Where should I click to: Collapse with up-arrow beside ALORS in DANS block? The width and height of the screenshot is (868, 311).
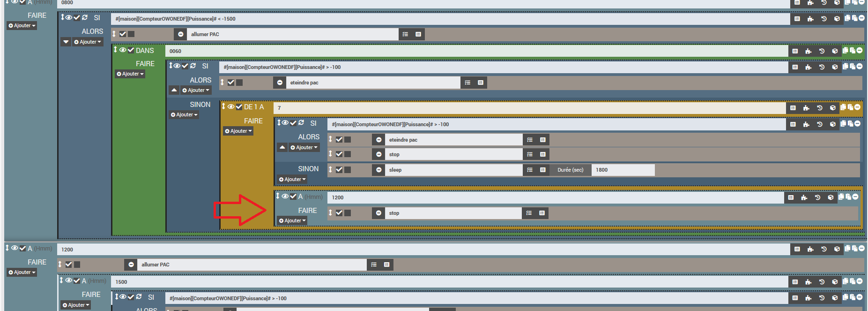(x=174, y=90)
